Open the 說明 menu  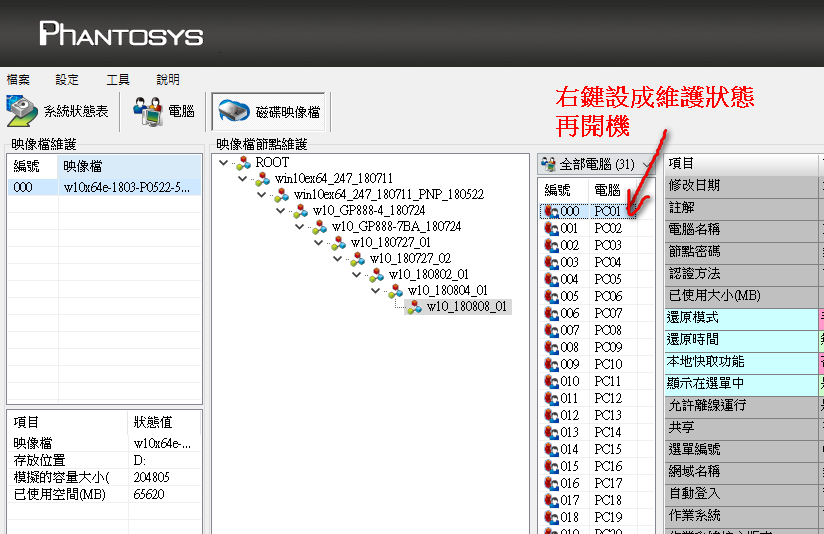(168, 79)
